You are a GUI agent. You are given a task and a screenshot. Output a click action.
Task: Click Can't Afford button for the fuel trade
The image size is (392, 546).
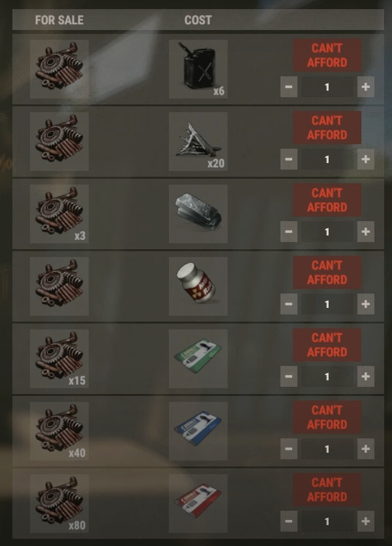point(327,55)
